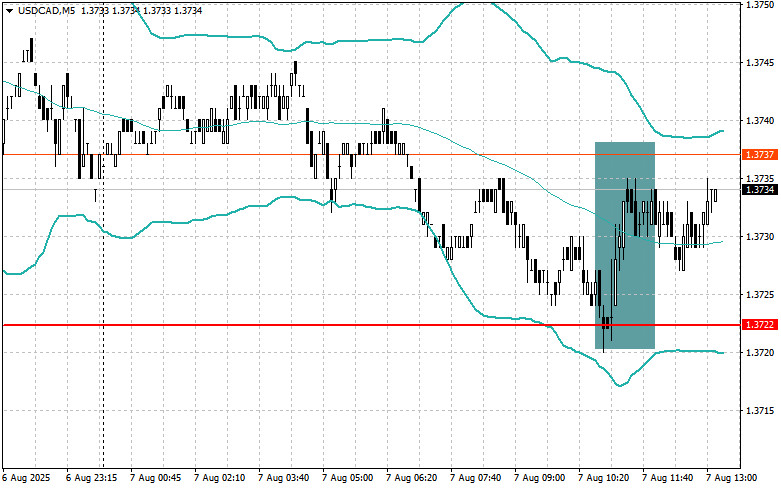This screenshot has height=489, width=781.
Task: Select the teal shaded rectangle on chart
Action: tap(625, 245)
